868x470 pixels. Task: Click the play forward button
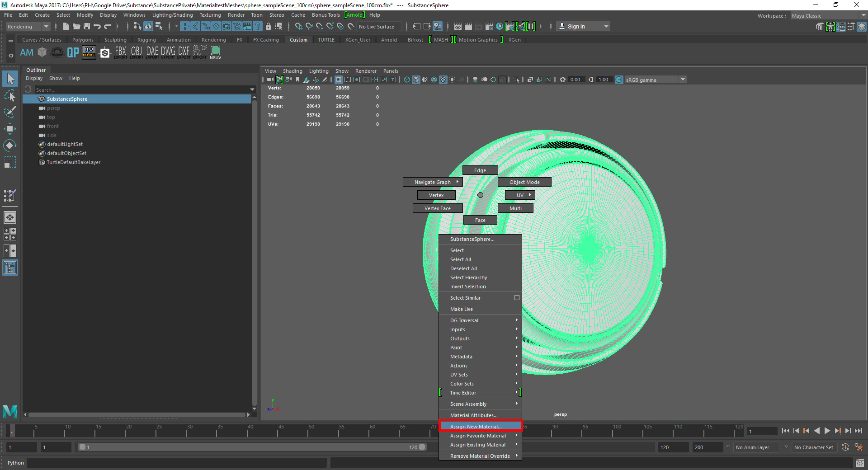pos(827,431)
